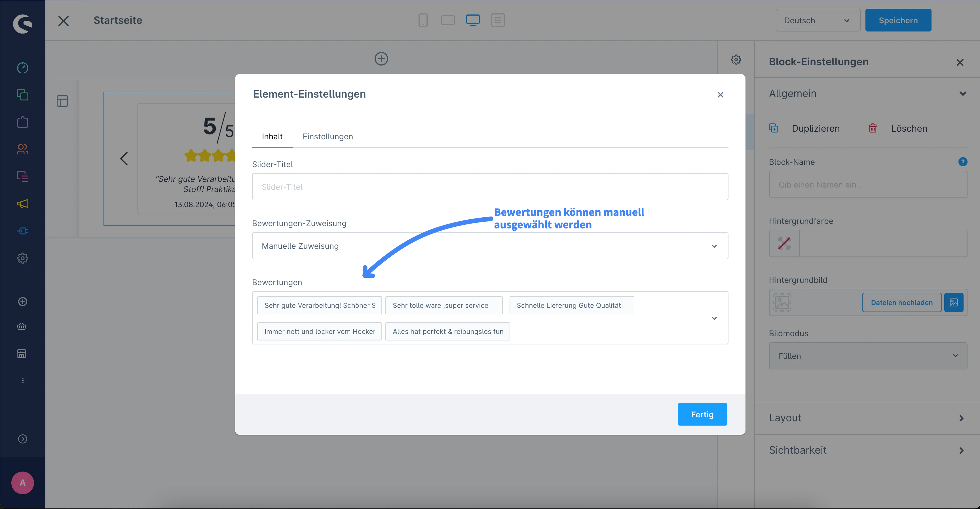This screenshot has height=509, width=980.
Task: Select the 'Immer nett und locker' tag
Action: coord(319,332)
